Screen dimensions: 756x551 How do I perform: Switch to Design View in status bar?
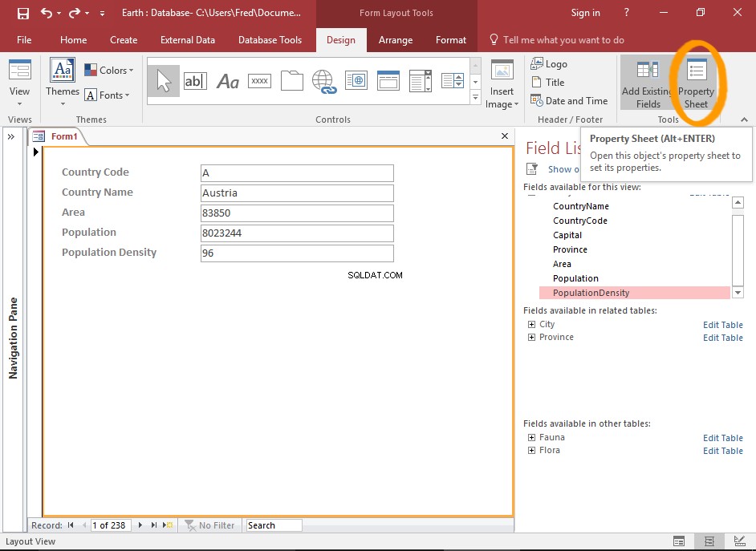click(x=739, y=541)
